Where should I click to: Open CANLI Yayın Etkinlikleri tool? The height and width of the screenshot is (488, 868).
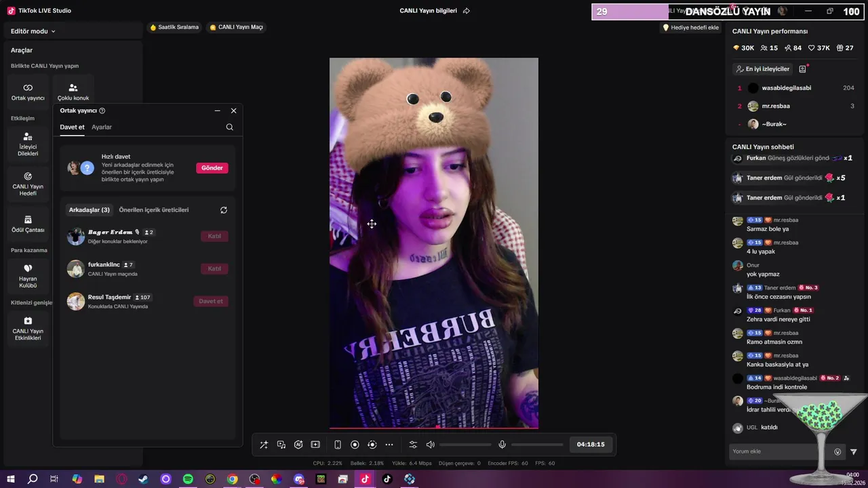(x=28, y=328)
